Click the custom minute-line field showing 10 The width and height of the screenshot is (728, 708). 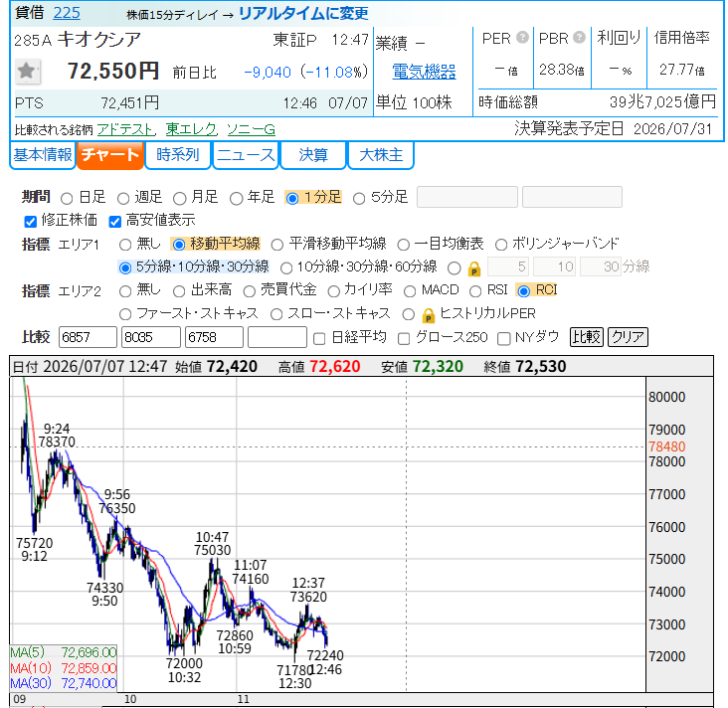pyautogui.click(x=554, y=266)
